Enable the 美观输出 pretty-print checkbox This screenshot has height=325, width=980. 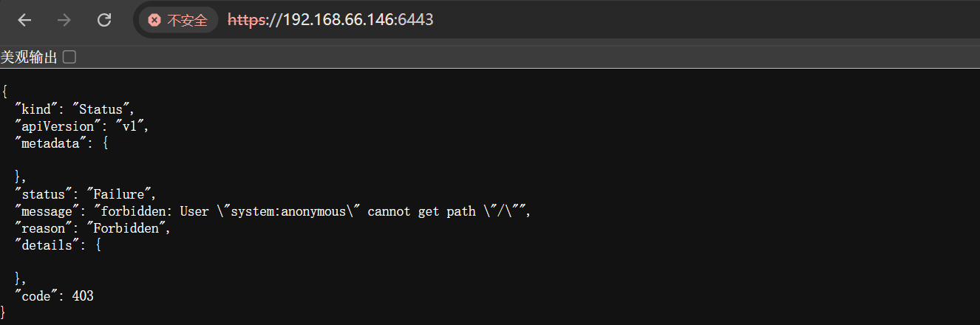(x=69, y=57)
